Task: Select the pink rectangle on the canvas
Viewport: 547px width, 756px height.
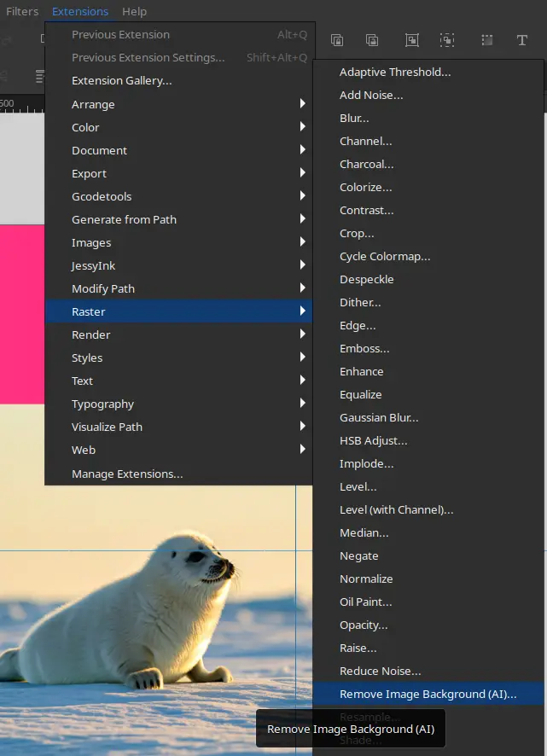Action: click(x=22, y=314)
